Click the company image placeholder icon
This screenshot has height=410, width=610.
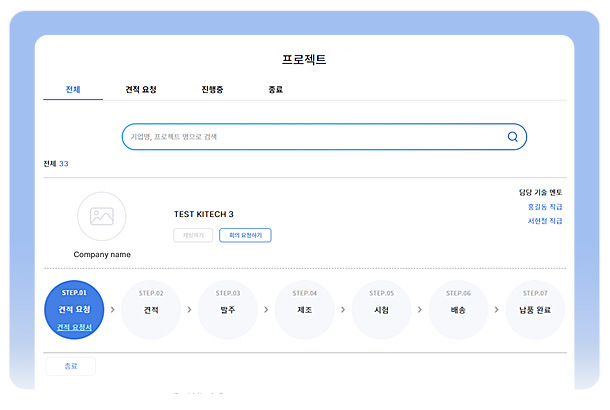(x=102, y=216)
